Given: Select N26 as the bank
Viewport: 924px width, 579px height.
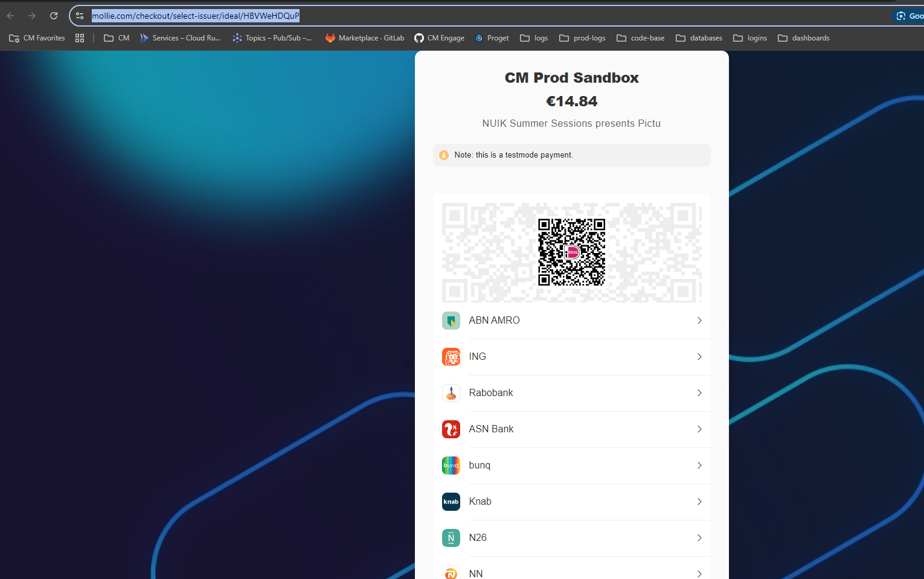Looking at the screenshot, I should [571, 538].
